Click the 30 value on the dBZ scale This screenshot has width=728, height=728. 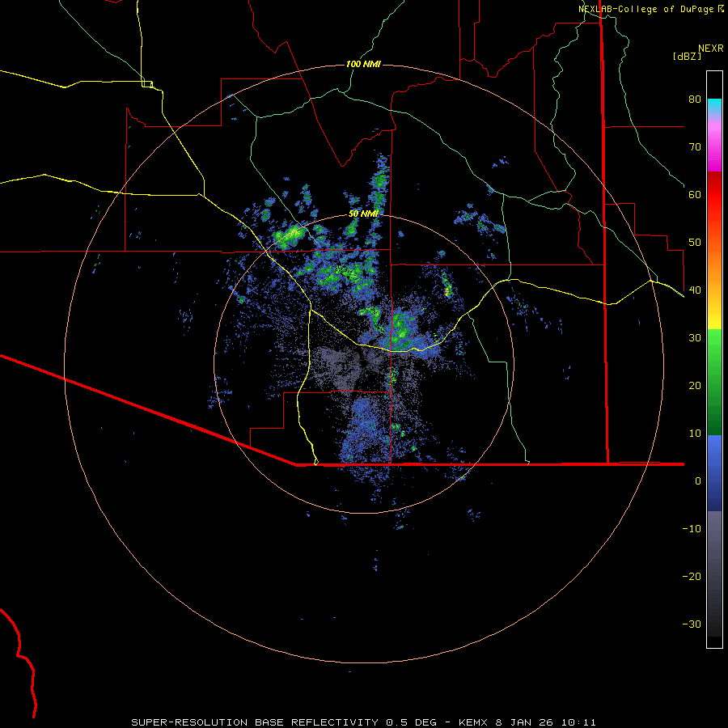(x=695, y=337)
